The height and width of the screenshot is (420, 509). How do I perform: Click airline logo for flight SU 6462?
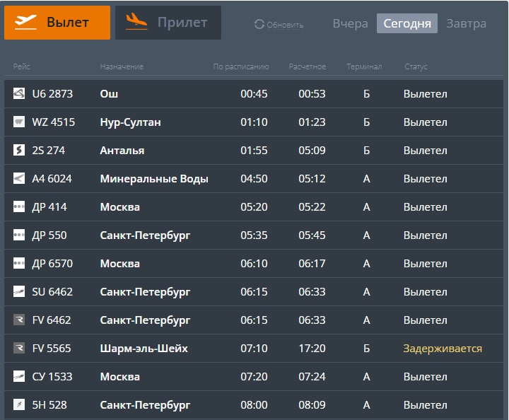click(19, 292)
